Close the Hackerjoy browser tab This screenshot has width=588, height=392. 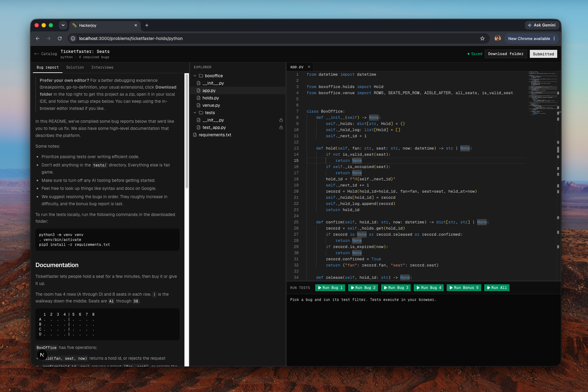coord(136,25)
